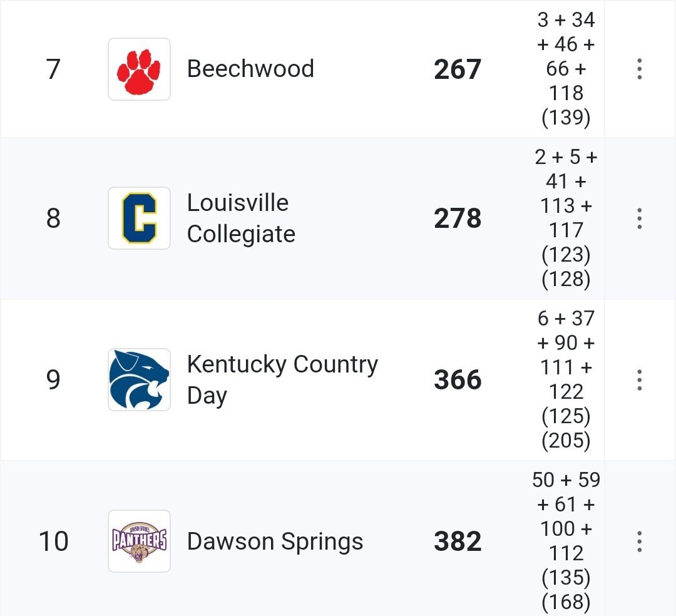The width and height of the screenshot is (676, 616).
Task: Click the Louisville Collegiate C logo
Action: point(139,218)
